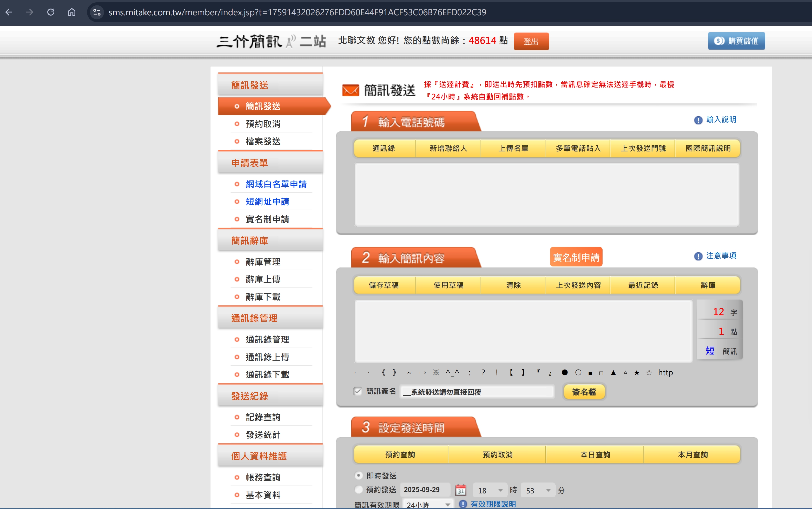Image resolution: width=812 pixels, height=509 pixels.
Task: Click the 簽名檔 button
Action: pyautogui.click(x=584, y=392)
